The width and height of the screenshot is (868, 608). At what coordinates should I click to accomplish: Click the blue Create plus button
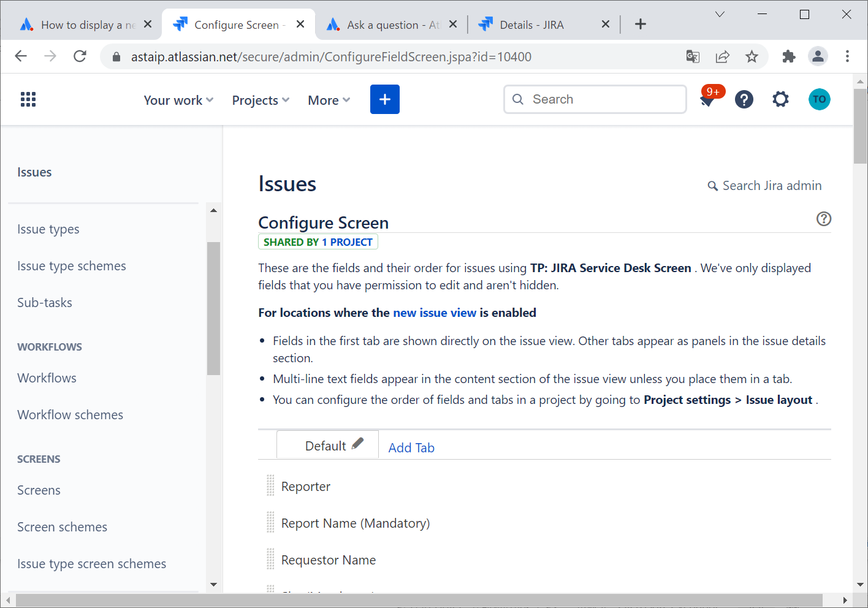click(x=385, y=99)
